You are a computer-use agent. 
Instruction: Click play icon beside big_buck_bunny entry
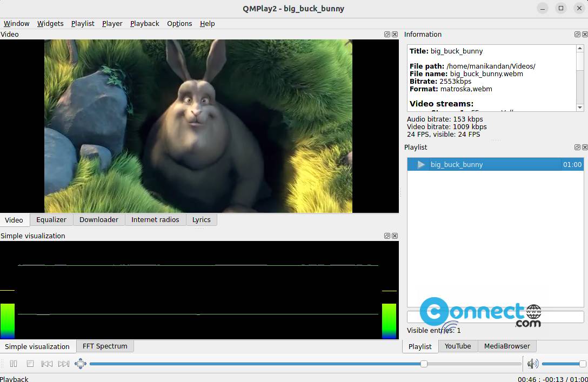421,165
